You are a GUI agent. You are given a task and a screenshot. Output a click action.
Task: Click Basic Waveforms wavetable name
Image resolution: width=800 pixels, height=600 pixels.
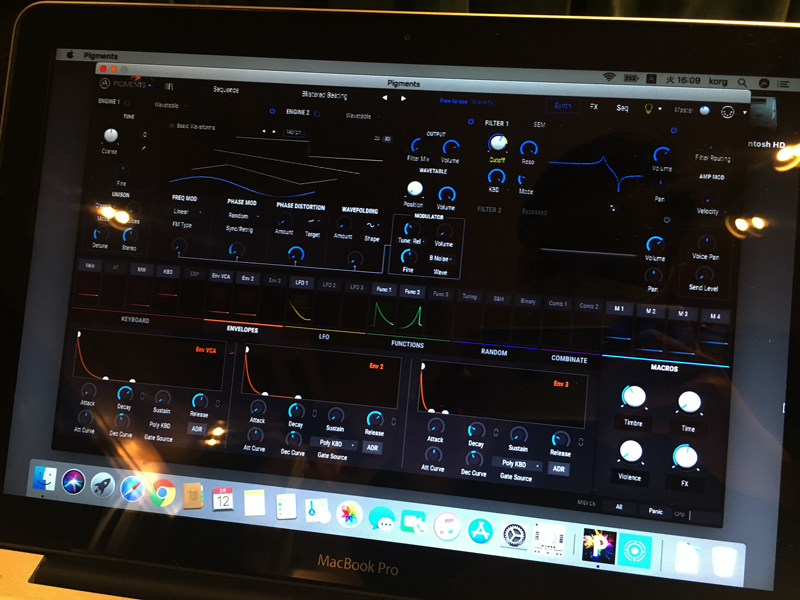coord(195,127)
